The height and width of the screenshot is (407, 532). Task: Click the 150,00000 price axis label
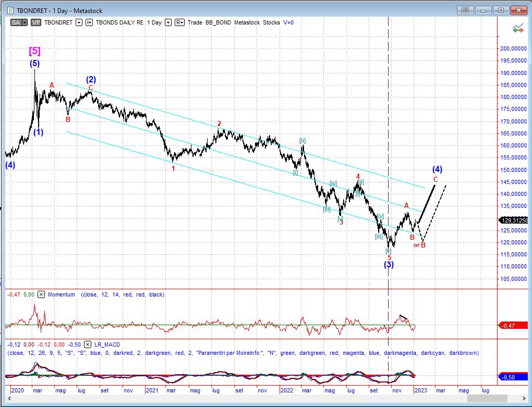[x=513, y=170]
